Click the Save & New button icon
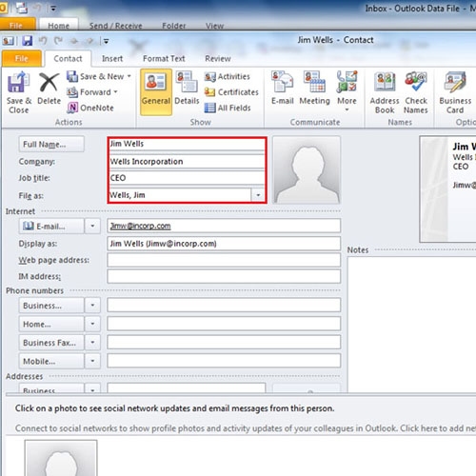This screenshot has height=476, width=476. [72, 76]
